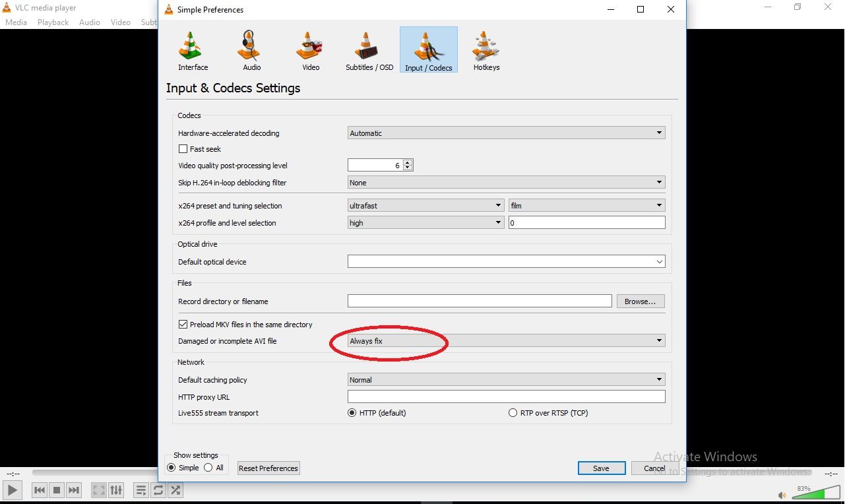The height and width of the screenshot is (504, 847).
Task: Close the Simple Preferences dialog
Action: (x=670, y=9)
